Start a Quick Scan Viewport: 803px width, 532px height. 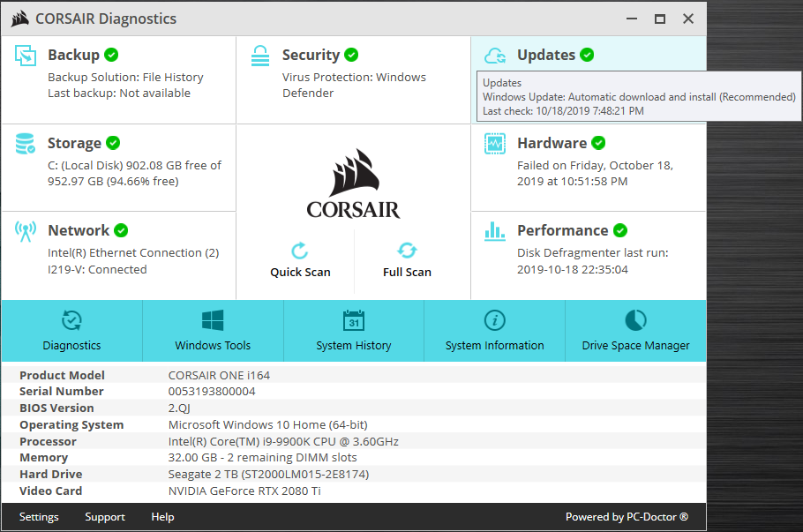coord(300,260)
